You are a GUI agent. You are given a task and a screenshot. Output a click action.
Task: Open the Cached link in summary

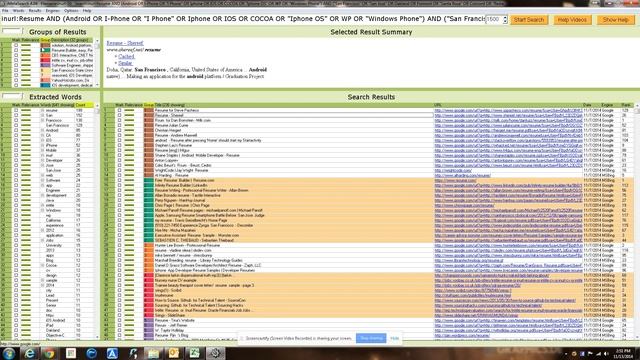coord(126,56)
